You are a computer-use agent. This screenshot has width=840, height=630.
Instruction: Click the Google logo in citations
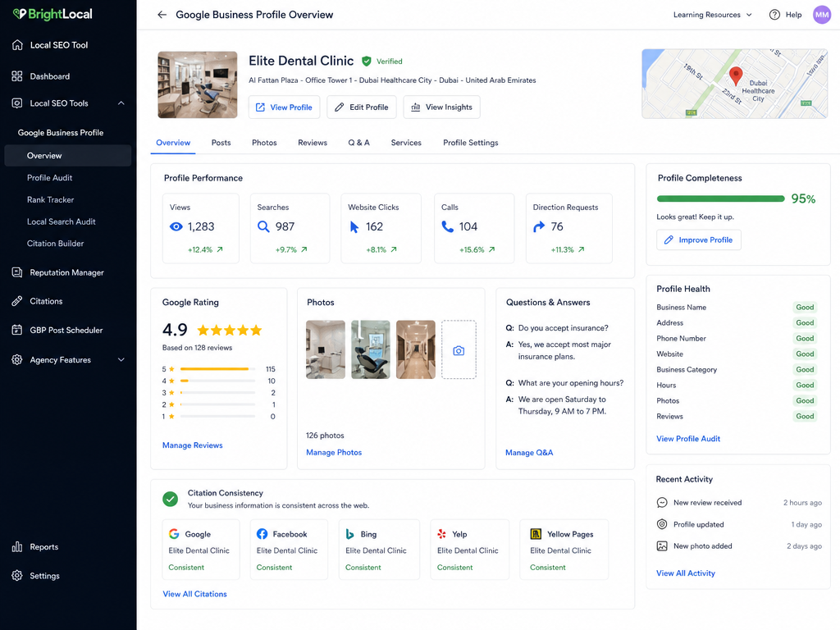pyautogui.click(x=174, y=533)
